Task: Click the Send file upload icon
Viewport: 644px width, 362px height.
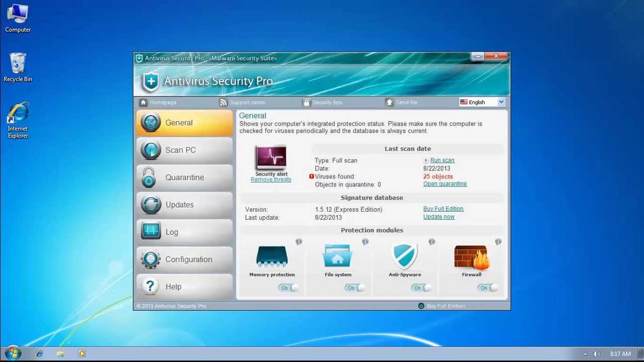Action: [389, 102]
